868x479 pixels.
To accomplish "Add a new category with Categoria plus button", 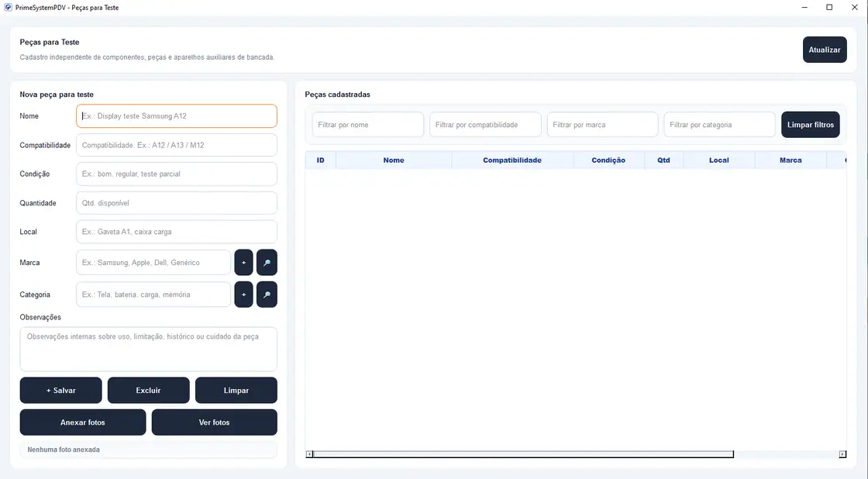I will pos(243,295).
